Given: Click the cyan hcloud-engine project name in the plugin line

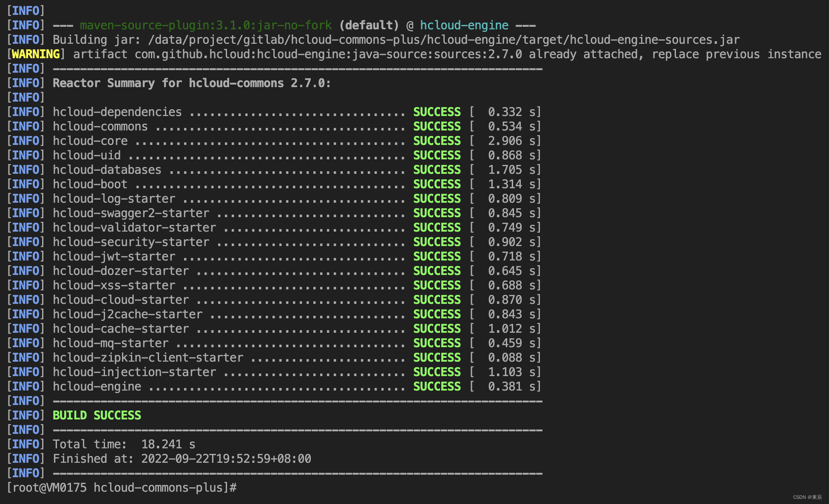Looking at the screenshot, I should click(x=464, y=25).
